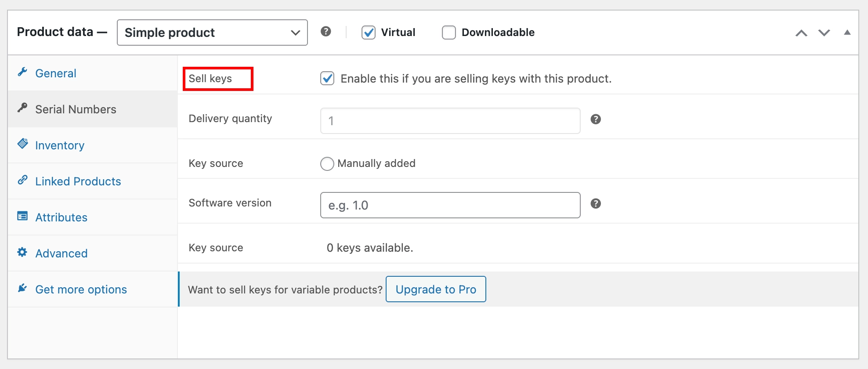This screenshot has height=369, width=868.
Task: Switch to the Serial Numbers tab
Action: click(x=93, y=109)
